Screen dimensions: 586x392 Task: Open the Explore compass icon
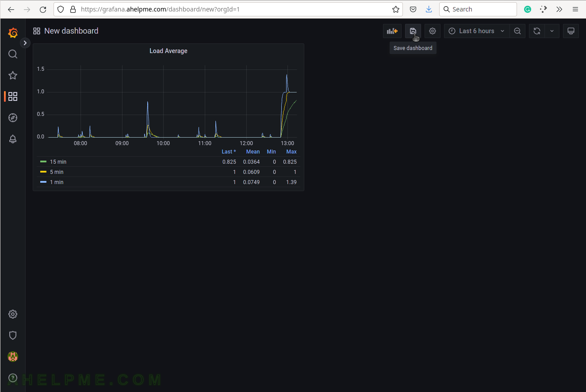pyautogui.click(x=13, y=118)
